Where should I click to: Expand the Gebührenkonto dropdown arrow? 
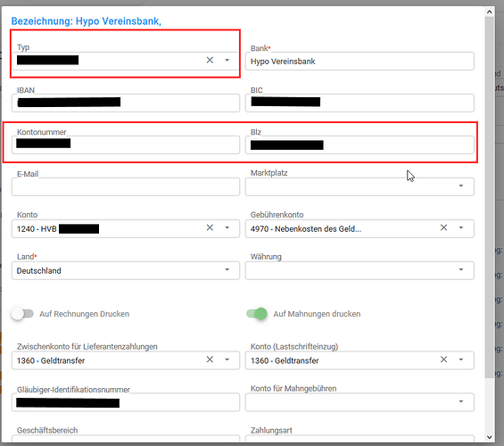[461, 227]
